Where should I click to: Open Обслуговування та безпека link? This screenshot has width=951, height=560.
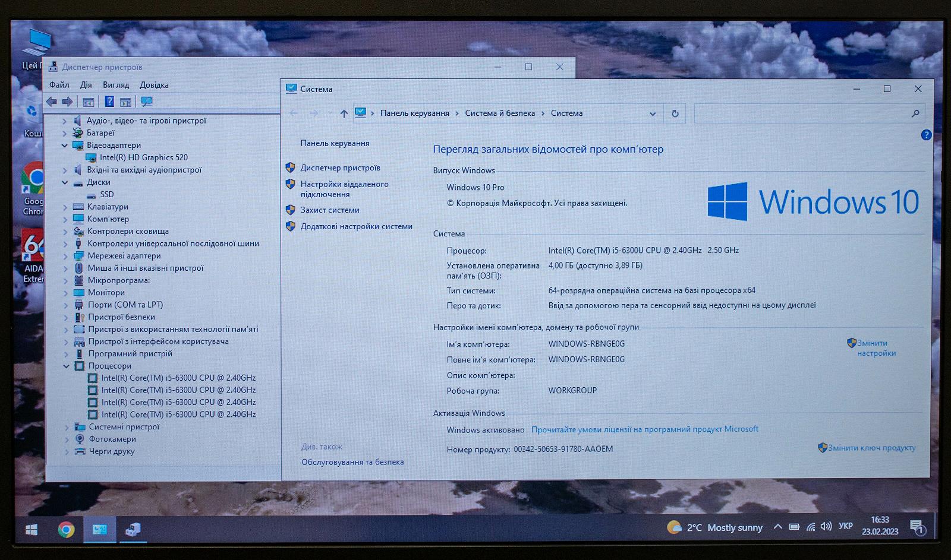(x=352, y=462)
